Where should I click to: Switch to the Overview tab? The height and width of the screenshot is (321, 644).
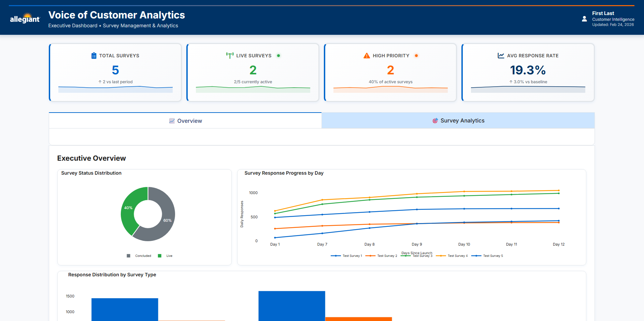pos(185,121)
